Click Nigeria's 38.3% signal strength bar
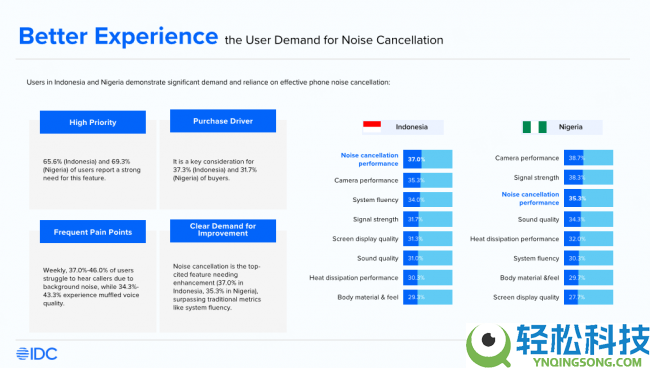 [588, 177]
